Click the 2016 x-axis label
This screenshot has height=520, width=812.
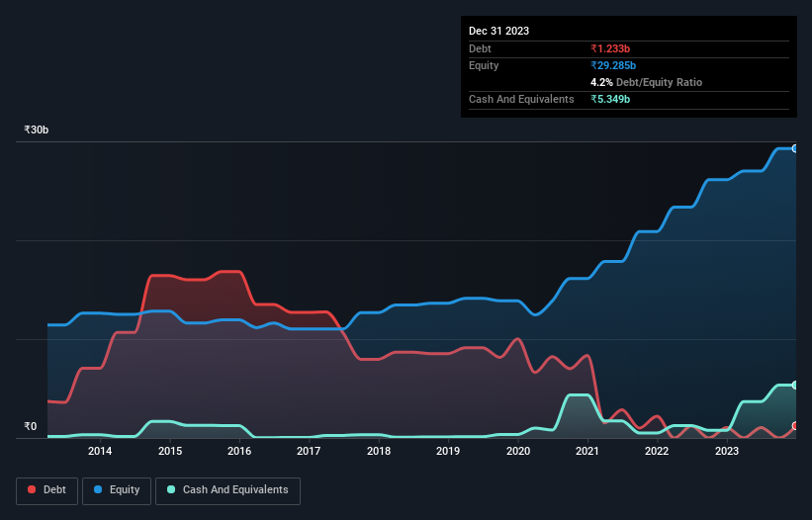[x=239, y=451]
